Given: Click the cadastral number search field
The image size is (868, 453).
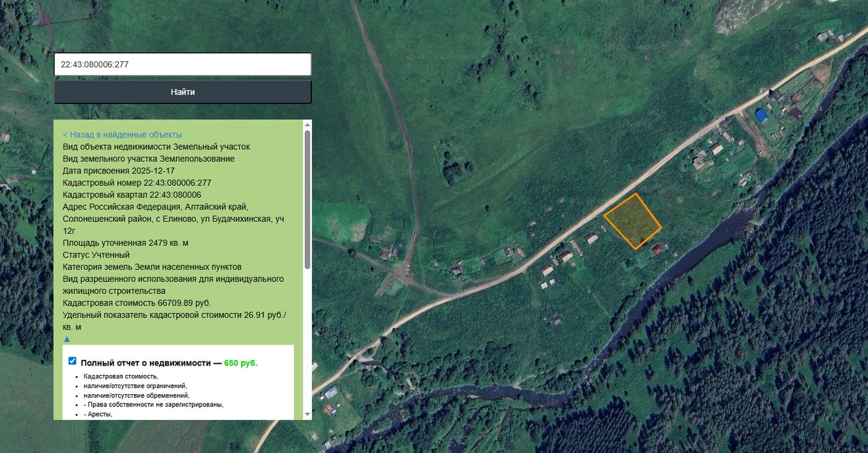Looking at the screenshot, I should tap(182, 64).
